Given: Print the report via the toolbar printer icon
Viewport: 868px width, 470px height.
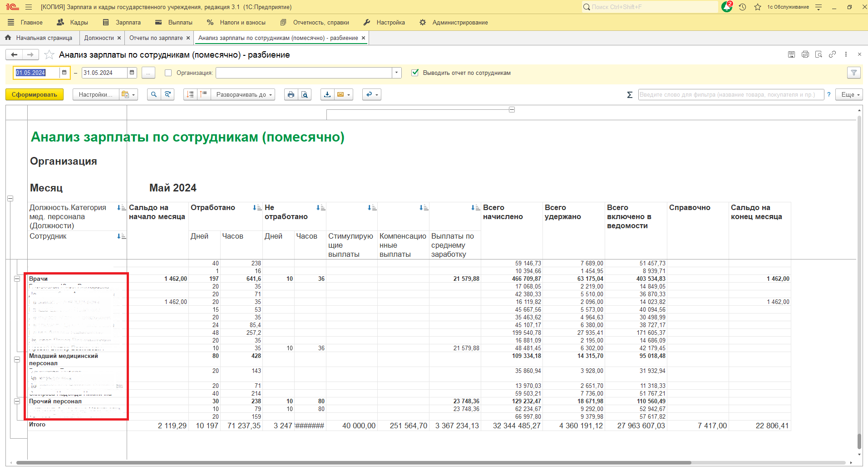Looking at the screenshot, I should click(291, 94).
